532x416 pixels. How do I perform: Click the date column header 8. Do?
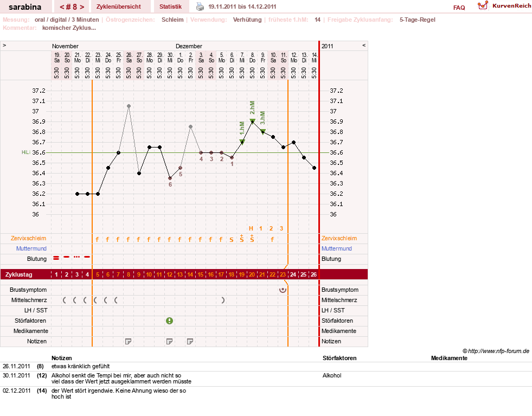[x=252, y=57]
